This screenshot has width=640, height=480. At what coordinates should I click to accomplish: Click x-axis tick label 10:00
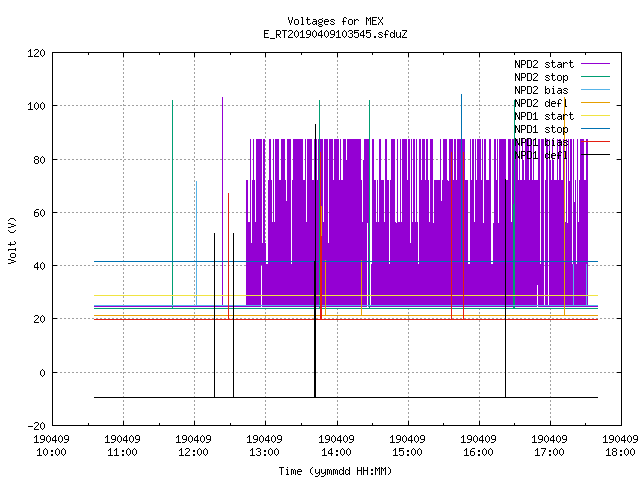[x=51, y=452]
